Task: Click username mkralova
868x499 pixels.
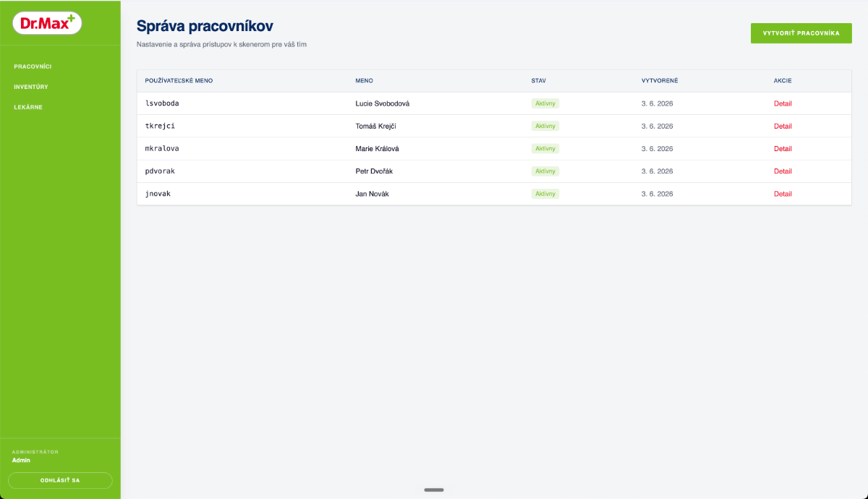Action: point(162,148)
